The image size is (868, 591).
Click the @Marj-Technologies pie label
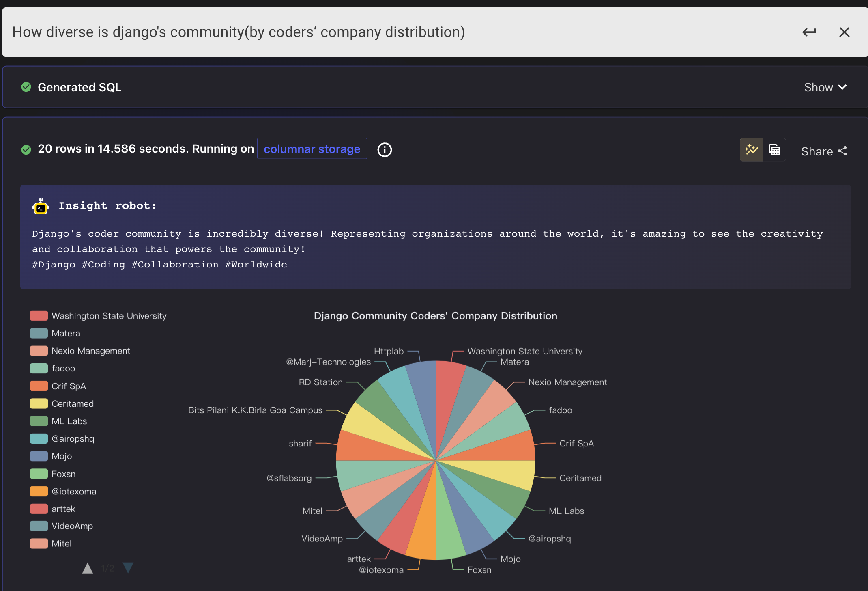tap(328, 362)
